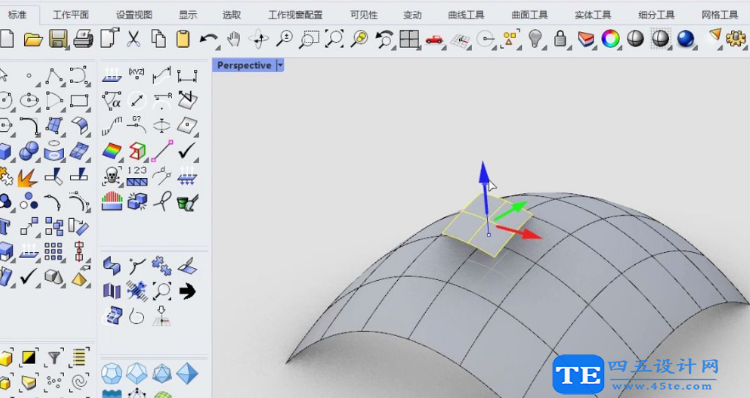Click the orange Explode icon

[x=27, y=177]
